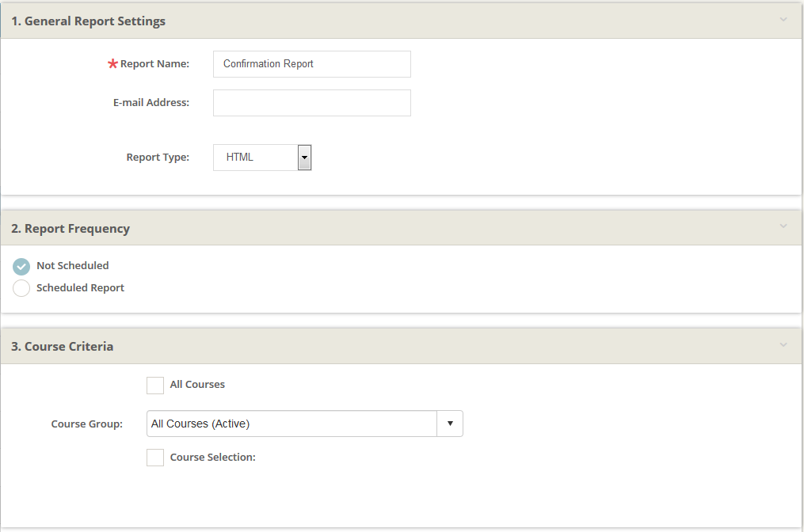Focus the Report Name text field
This screenshot has height=532, width=804.
click(x=311, y=64)
